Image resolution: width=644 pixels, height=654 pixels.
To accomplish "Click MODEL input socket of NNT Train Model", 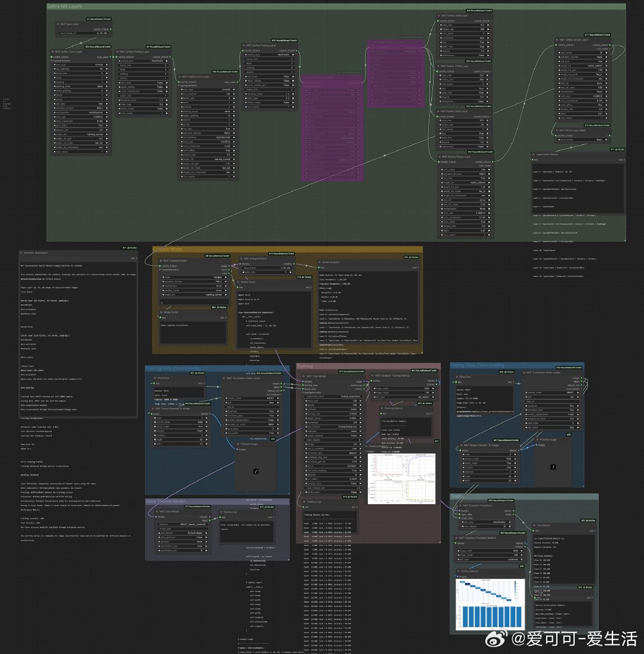I will [x=303, y=381].
